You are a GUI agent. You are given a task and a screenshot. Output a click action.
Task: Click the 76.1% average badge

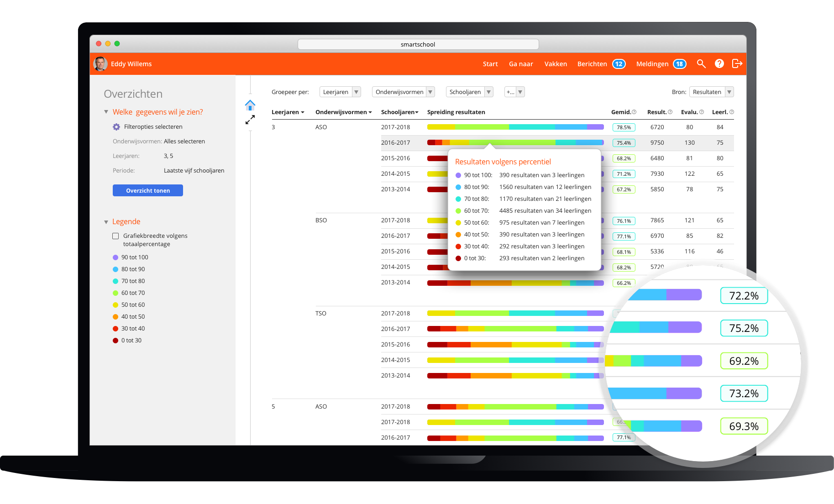tap(624, 221)
